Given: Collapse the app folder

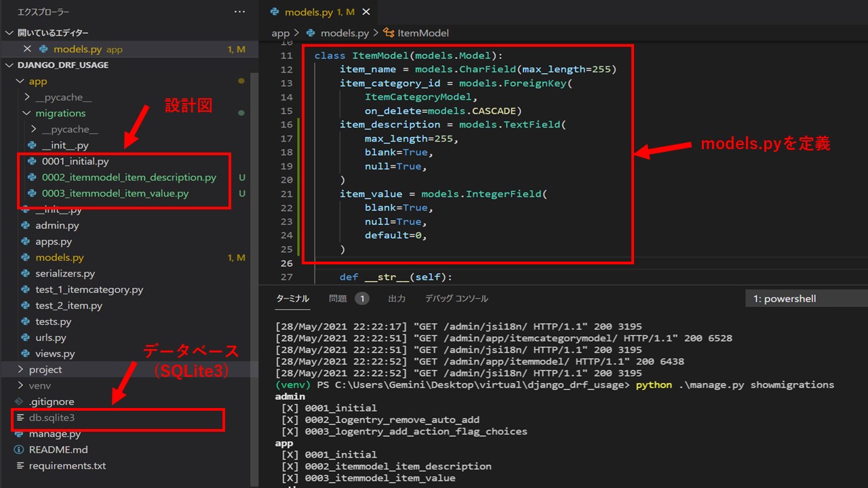Looking at the screenshot, I should point(19,81).
